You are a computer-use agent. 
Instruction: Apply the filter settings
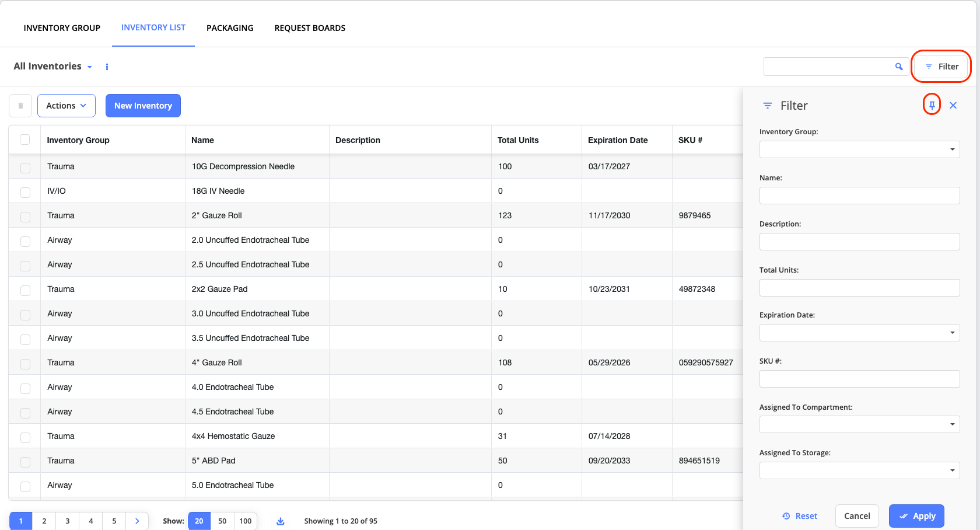pyautogui.click(x=916, y=516)
